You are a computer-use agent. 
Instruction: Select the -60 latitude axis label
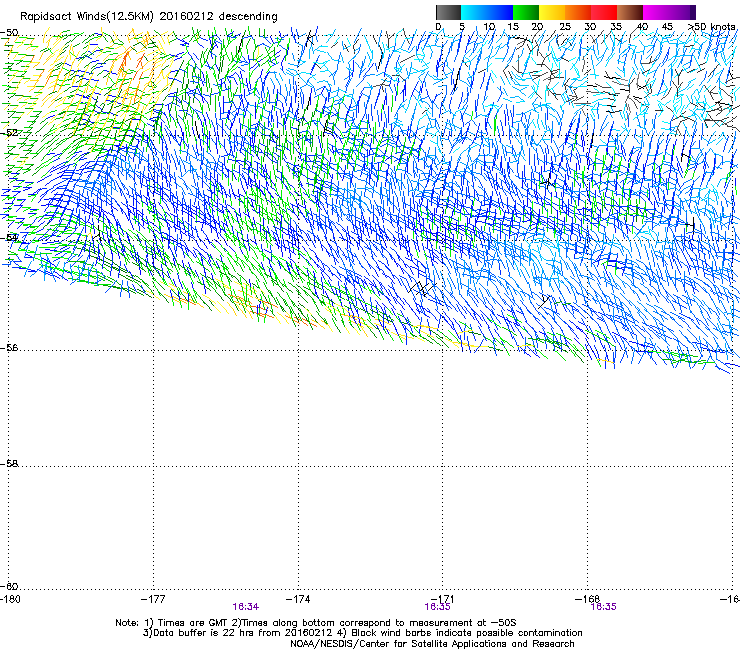9,586
